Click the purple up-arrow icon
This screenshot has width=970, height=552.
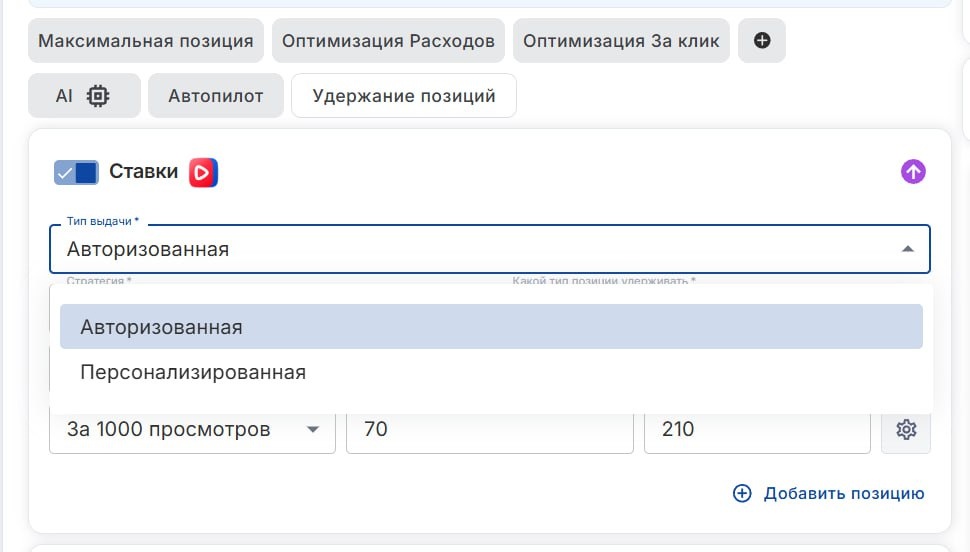913,171
